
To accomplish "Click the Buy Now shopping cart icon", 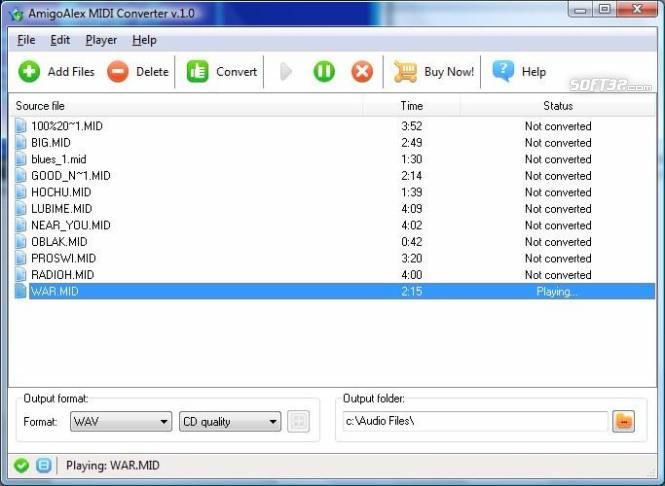I will point(405,72).
